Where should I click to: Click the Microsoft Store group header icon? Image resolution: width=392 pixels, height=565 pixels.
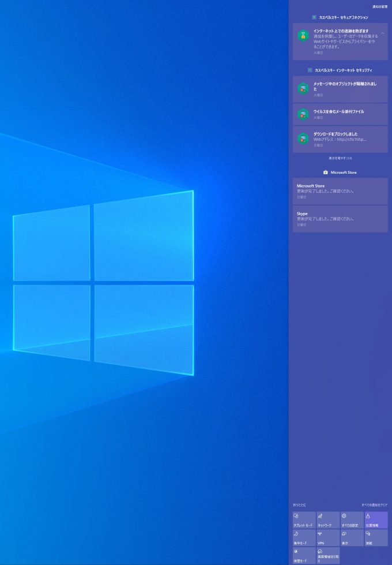pos(325,172)
